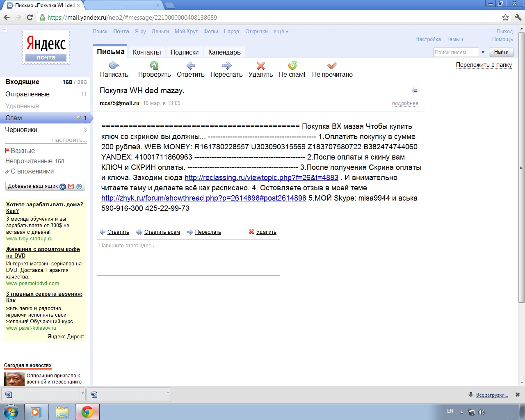Expand the ещё services dropdown
525x420 pixels.
point(281,32)
